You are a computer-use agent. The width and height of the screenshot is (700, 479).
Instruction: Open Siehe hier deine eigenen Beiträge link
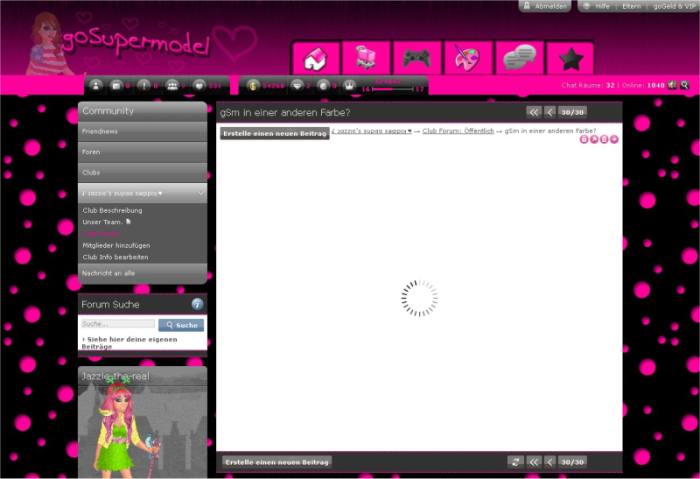coord(129,342)
